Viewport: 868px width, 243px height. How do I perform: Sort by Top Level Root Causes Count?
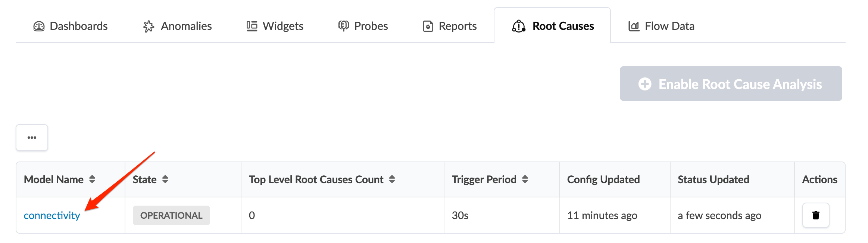[x=392, y=179]
